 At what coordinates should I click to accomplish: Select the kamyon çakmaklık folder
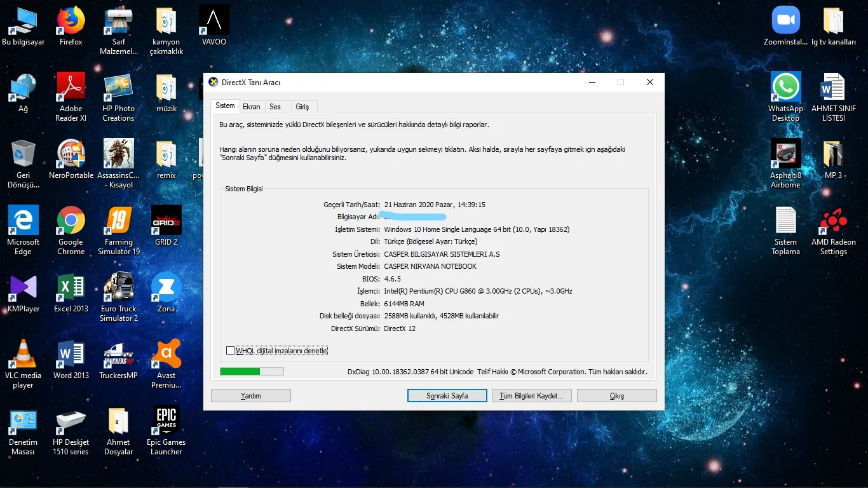166,32
